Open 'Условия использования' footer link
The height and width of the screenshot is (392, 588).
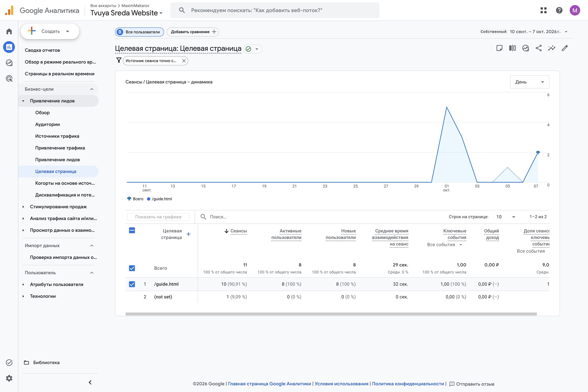[342, 384]
